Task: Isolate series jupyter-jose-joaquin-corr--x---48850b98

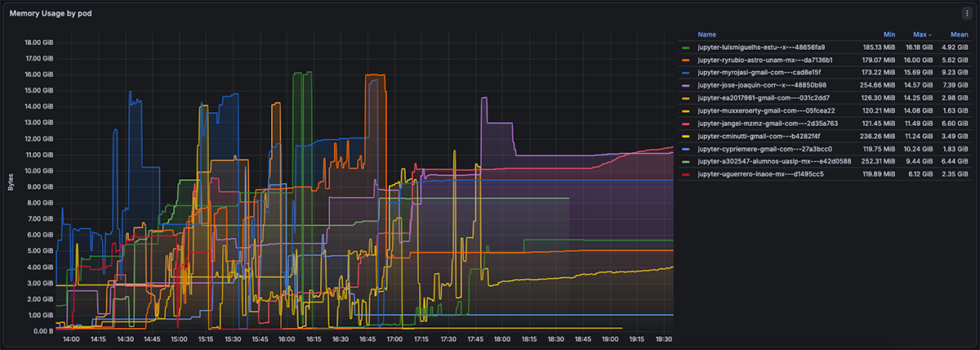Action: point(762,85)
